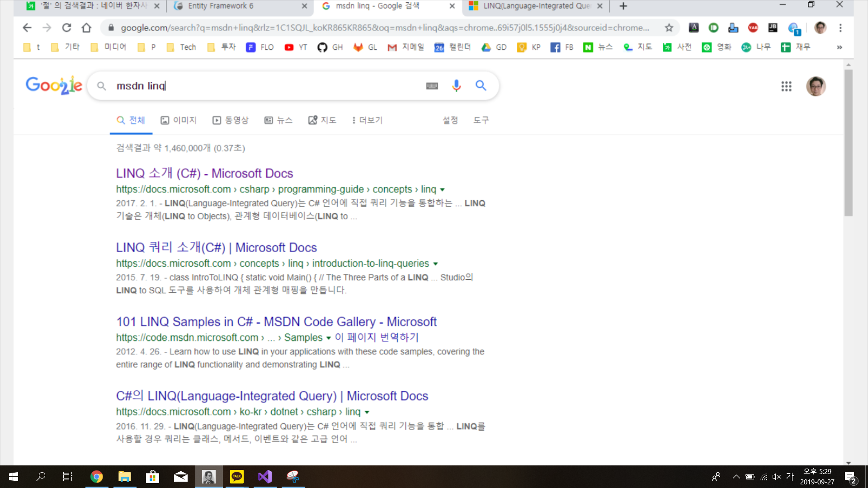Open Visual Studio from the taskbar
868x488 pixels.
tap(265, 477)
